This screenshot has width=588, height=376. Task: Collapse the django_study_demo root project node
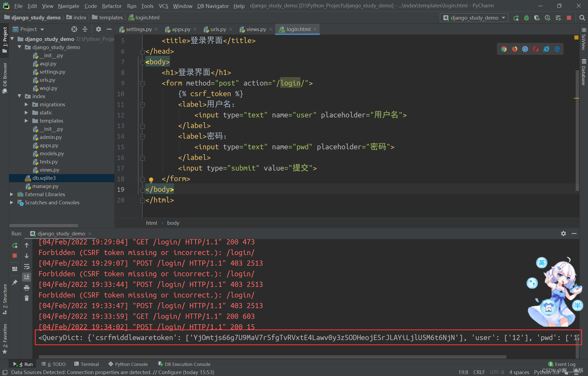(x=12, y=39)
